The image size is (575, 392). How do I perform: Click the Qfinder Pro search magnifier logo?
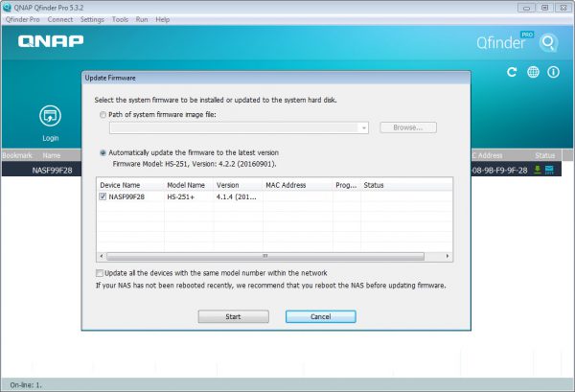click(548, 43)
